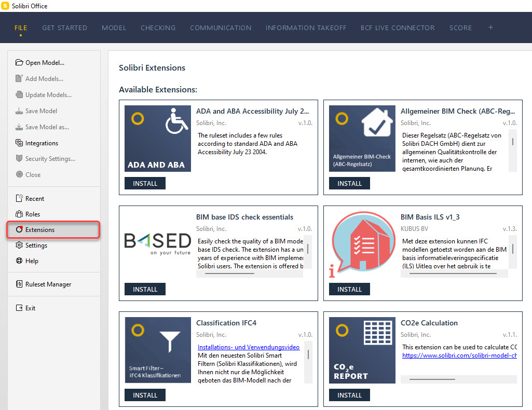Screen dimensions: 532x410
Task: Click the solibri.com link in CO2e Calculation
Action: [x=459, y=356]
